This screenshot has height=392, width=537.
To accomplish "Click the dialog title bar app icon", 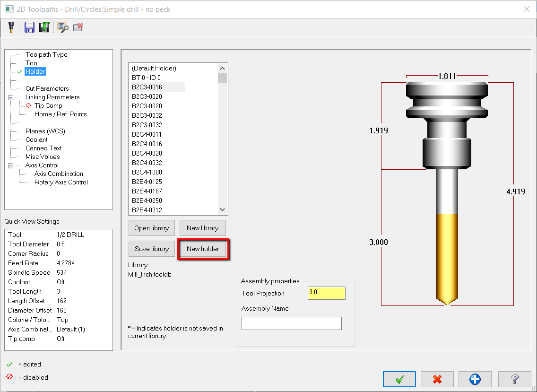I will pyautogui.click(x=9, y=9).
